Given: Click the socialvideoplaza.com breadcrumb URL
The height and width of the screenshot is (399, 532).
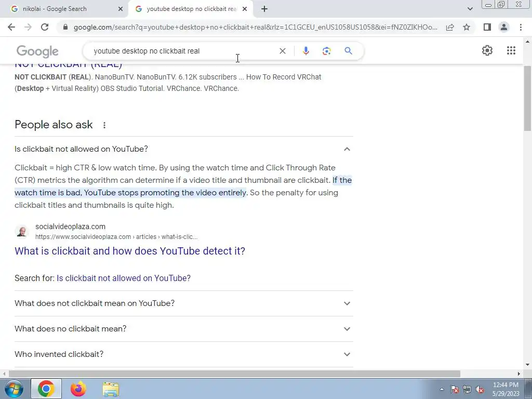Looking at the screenshot, I should tap(116, 237).
